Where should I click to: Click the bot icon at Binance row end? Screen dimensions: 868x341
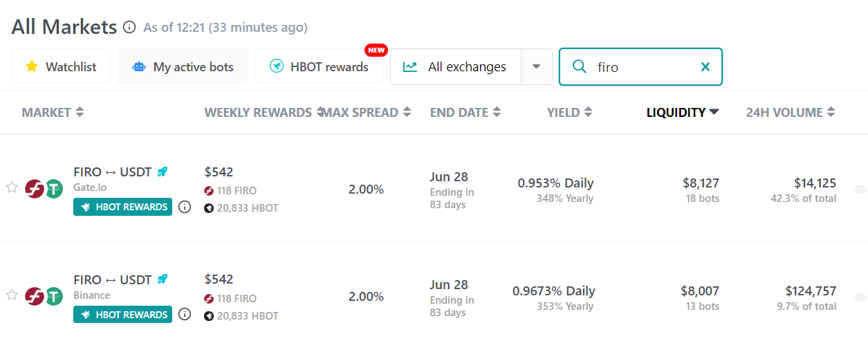tap(860, 296)
